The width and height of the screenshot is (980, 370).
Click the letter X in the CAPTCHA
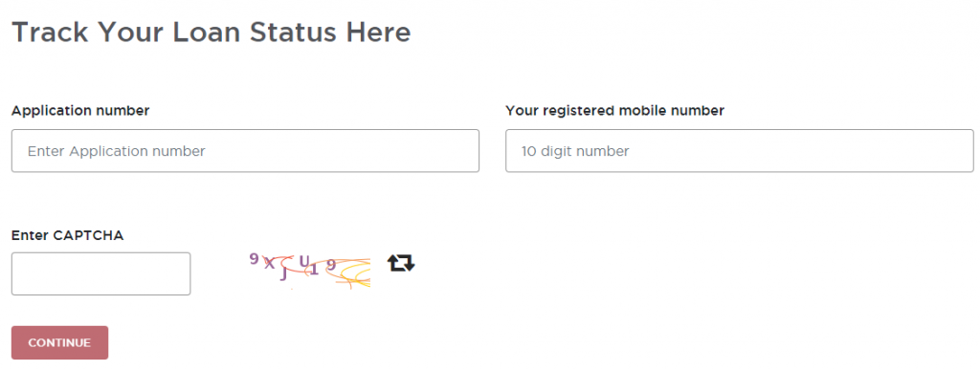[x=269, y=263]
